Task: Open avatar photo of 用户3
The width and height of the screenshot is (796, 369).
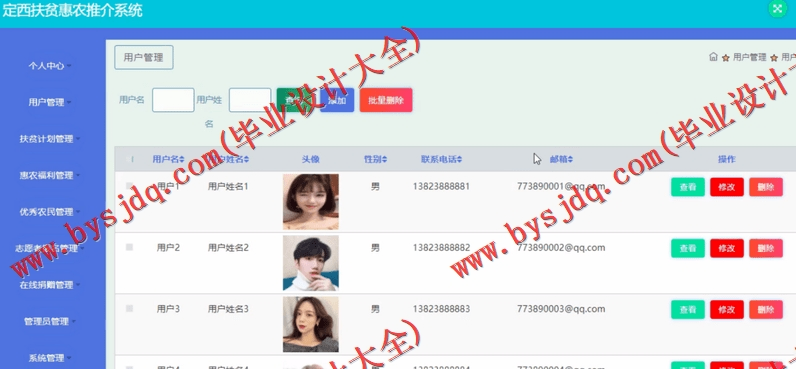Action: [x=311, y=324]
